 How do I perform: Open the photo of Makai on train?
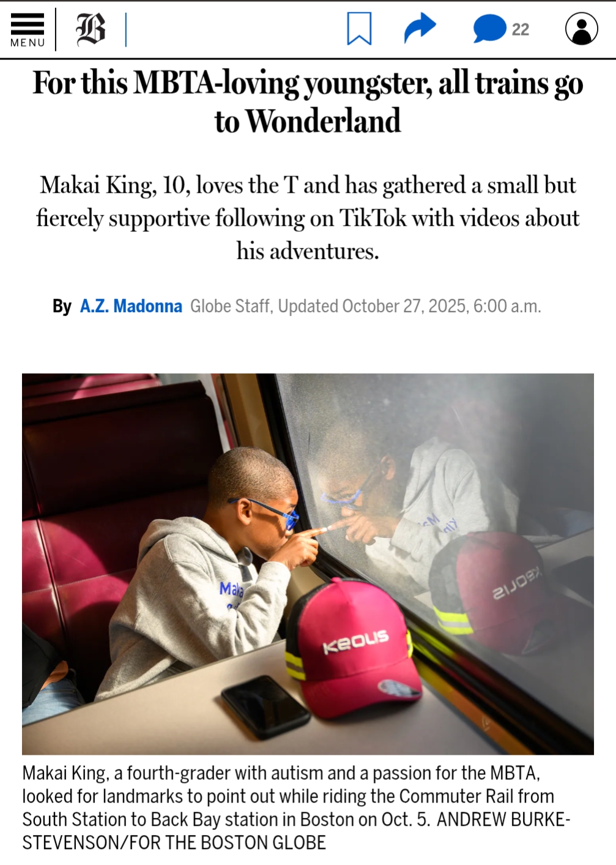coord(308,564)
